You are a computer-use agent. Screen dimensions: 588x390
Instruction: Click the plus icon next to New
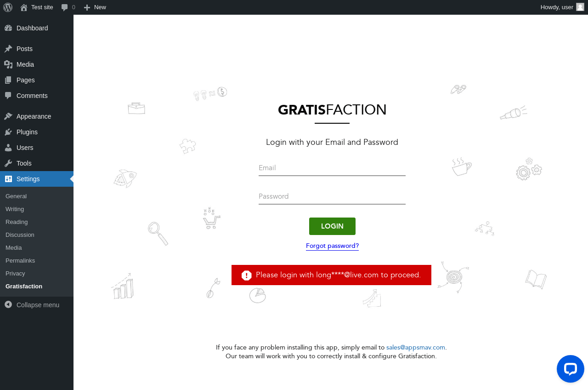coord(87,7)
